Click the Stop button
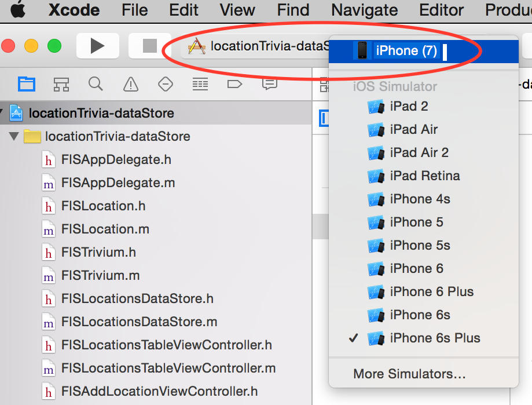Viewport: 532px width, 405px height. [x=149, y=46]
